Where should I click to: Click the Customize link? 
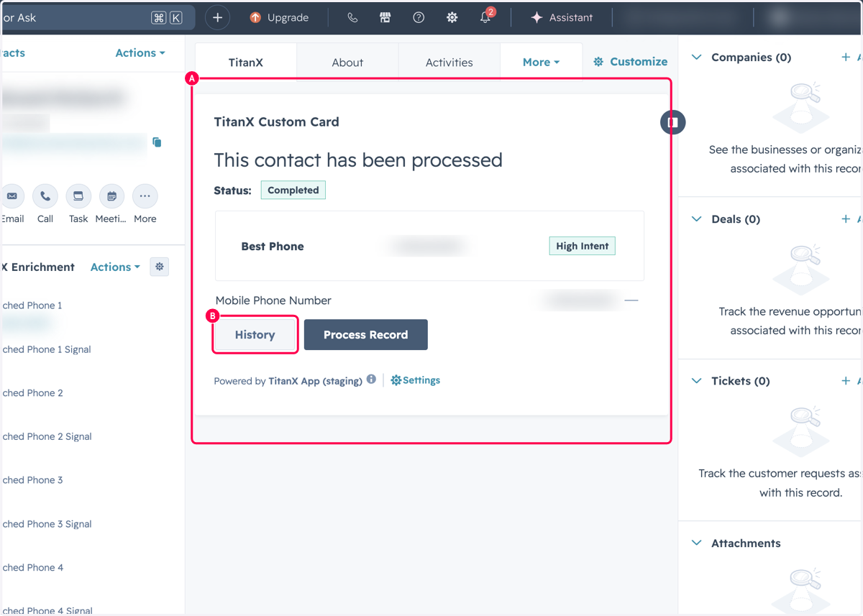coord(631,62)
